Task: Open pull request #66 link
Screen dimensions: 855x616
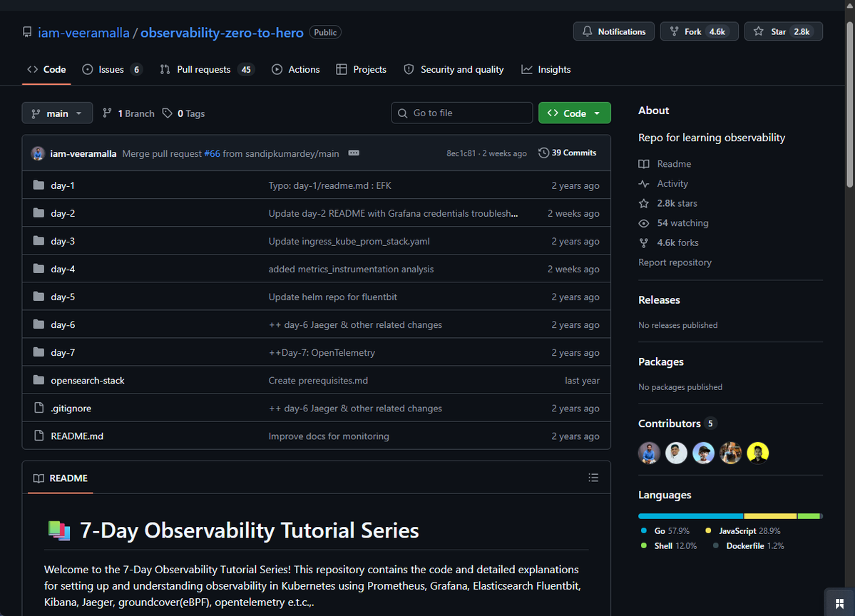Action: click(x=212, y=154)
